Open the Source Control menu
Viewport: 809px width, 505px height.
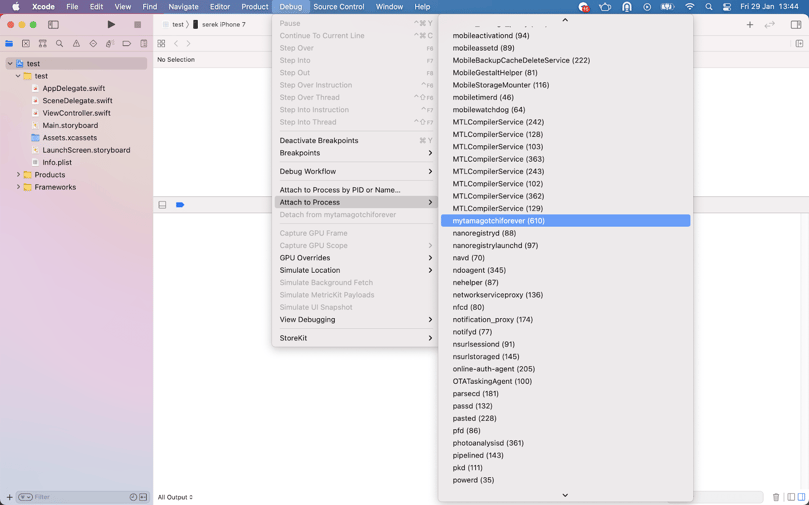pyautogui.click(x=339, y=7)
